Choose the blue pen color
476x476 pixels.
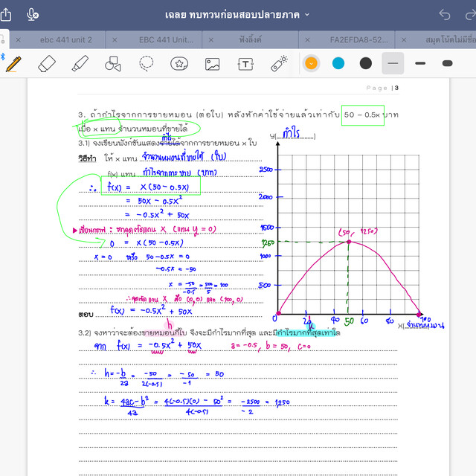[338, 63]
